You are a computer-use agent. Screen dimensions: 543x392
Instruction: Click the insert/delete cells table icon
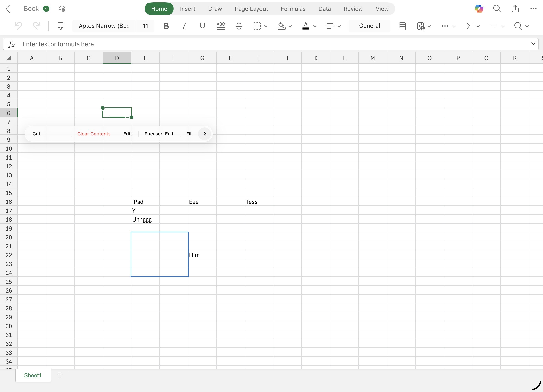[421, 26]
